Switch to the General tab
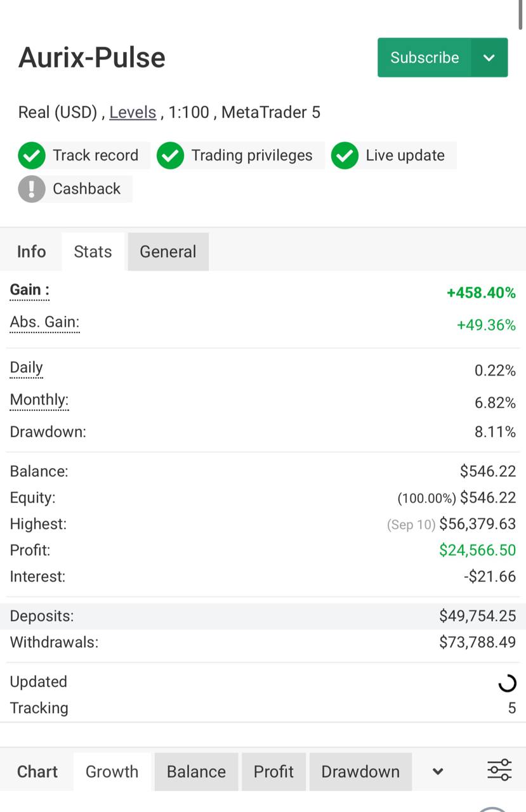The width and height of the screenshot is (526, 812). click(x=168, y=252)
